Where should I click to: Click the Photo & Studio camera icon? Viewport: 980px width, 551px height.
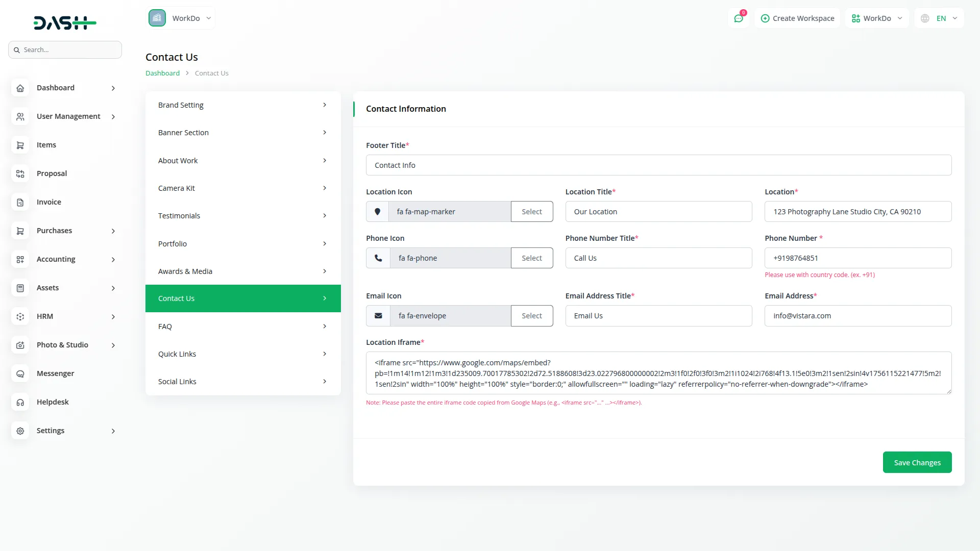click(x=20, y=345)
